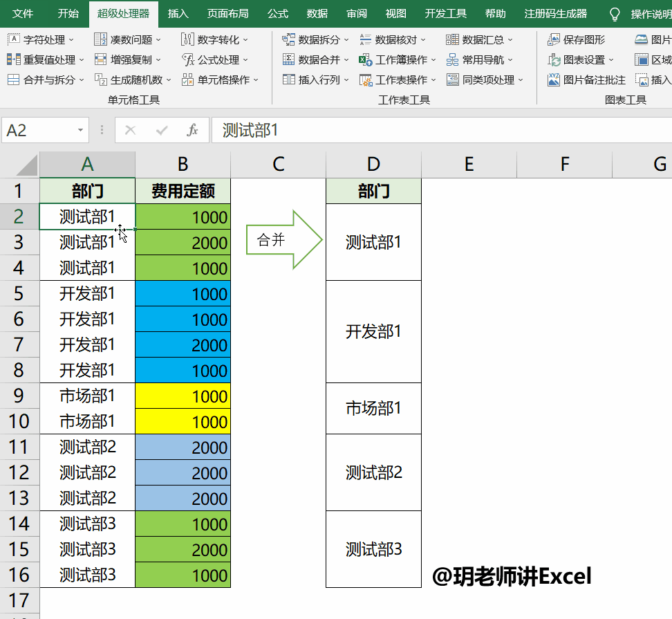Screen dimensions: 672x619
Task: Click the 公式处理 fx icon
Action: [x=188, y=59]
